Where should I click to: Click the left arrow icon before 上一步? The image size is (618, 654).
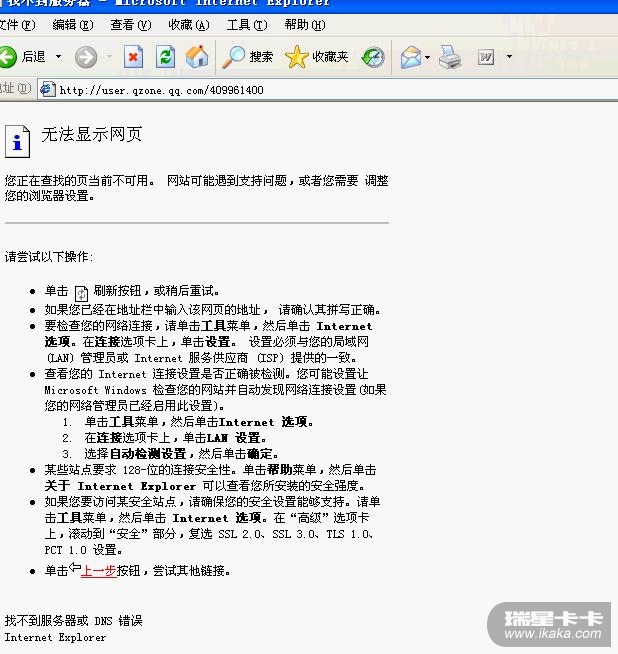tap(75, 567)
